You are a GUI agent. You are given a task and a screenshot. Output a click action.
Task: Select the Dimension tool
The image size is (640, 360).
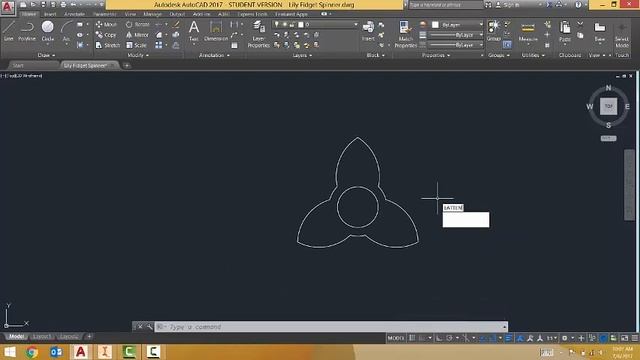[x=216, y=31]
